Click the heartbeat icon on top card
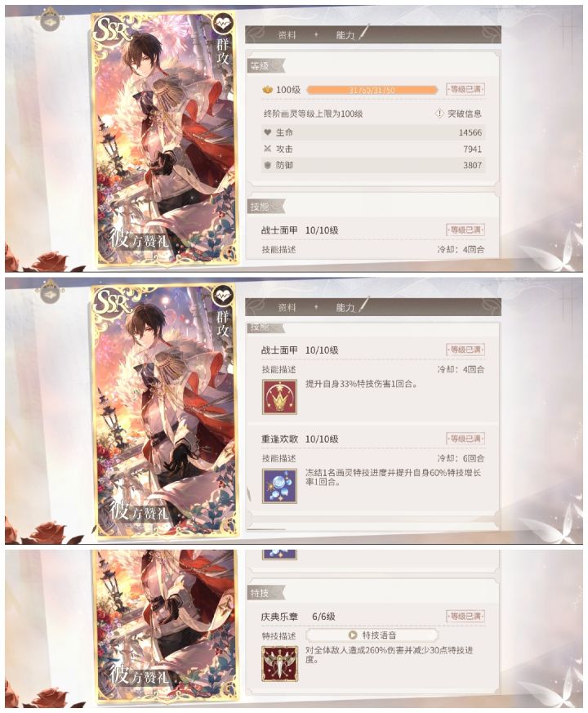 click(x=223, y=23)
